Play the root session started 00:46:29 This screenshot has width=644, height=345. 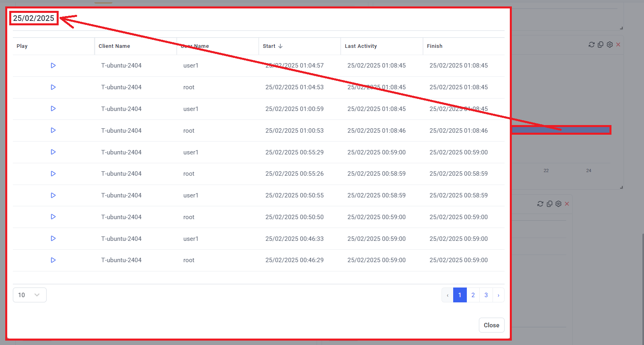(53, 260)
